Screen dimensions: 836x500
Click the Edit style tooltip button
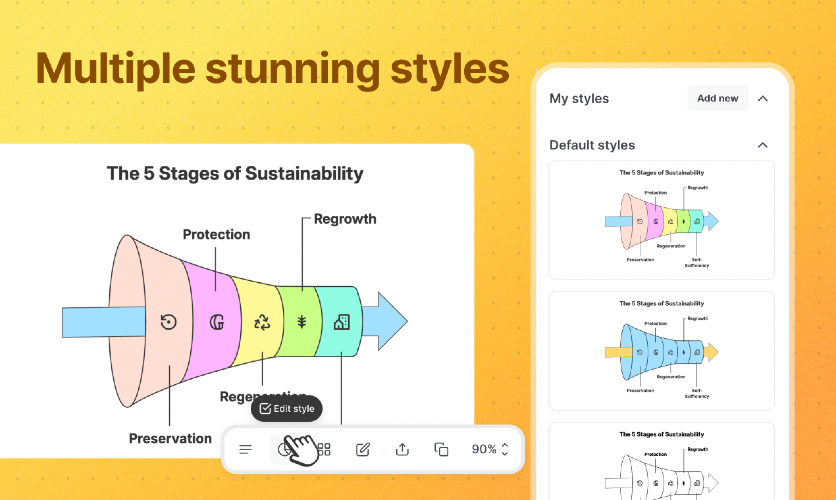pyautogui.click(x=287, y=409)
